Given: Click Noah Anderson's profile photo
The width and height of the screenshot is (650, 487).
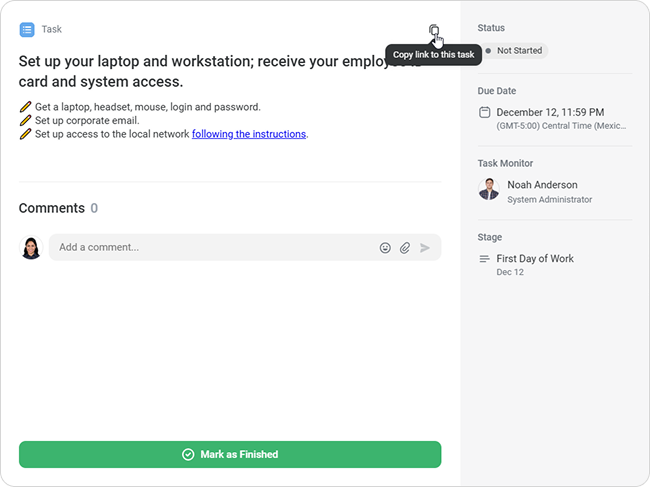Looking at the screenshot, I should coord(488,190).
